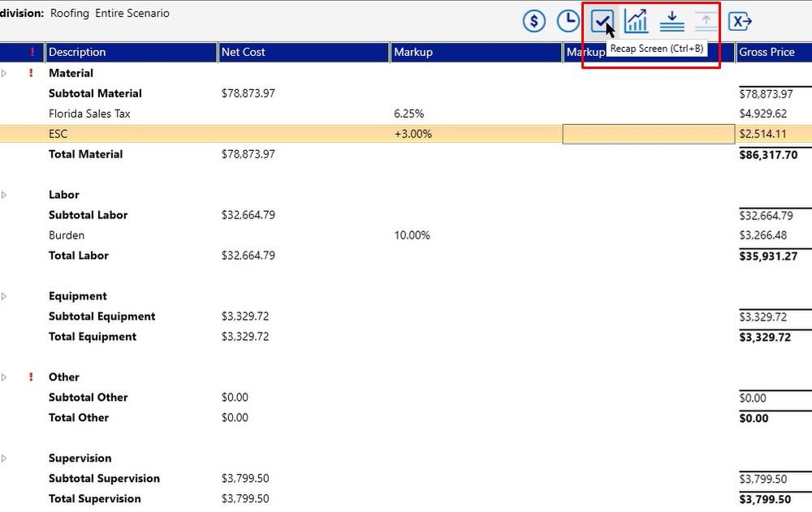Expand the Other section triangle

[x=4, y=376]
